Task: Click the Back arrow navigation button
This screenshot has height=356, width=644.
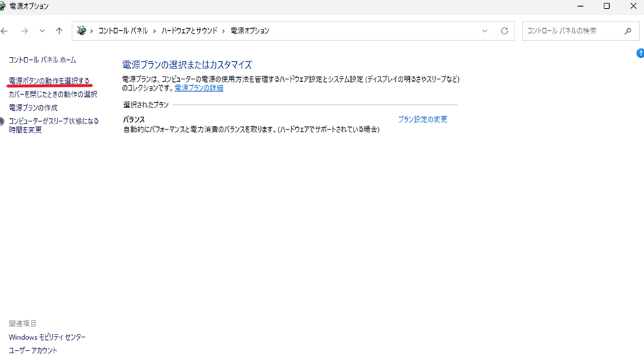Action: [5, 31]
